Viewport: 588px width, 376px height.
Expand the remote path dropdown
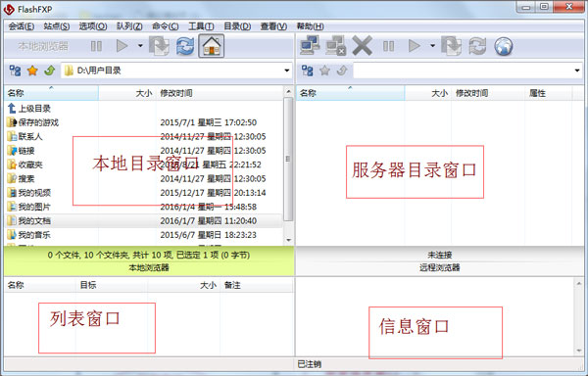click(577, 70)
